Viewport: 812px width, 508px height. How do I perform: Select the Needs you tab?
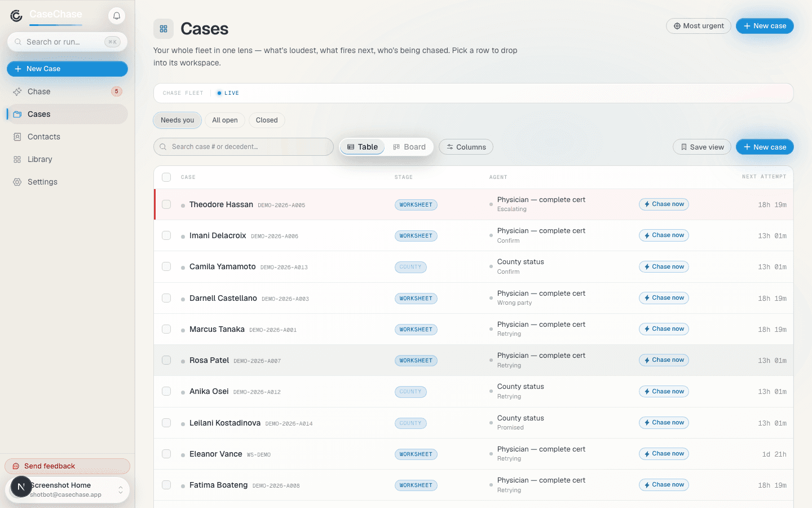(x=177, y=120)
